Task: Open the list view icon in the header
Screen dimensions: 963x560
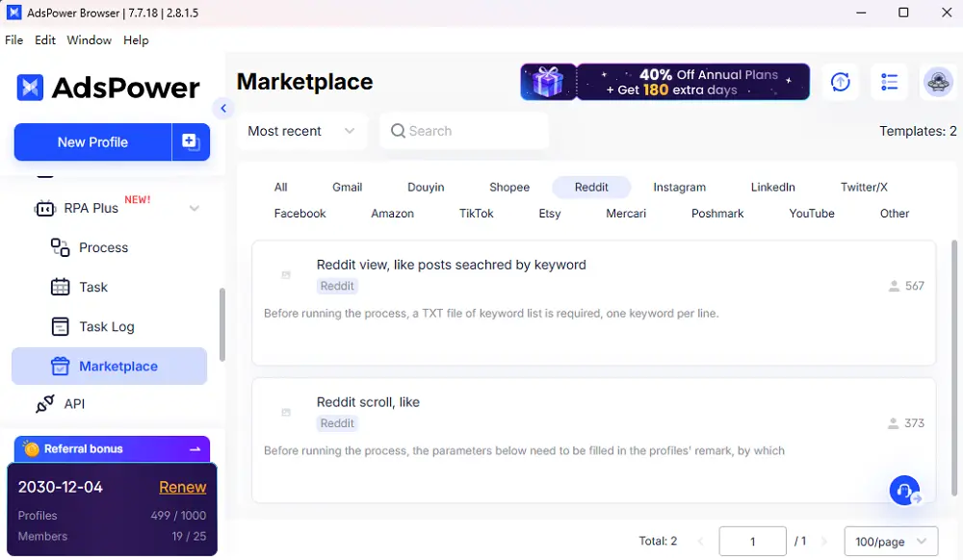Action: click(889, 82)
